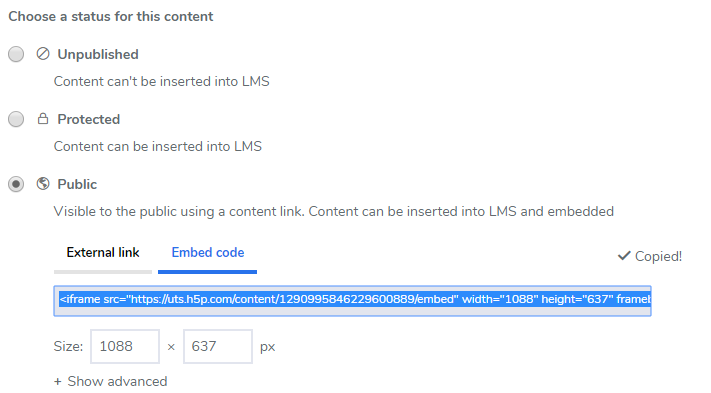Click the Unpublished slashed-circle icon
This screenshot has width=711, height=393.
click(x=43, y=54)
